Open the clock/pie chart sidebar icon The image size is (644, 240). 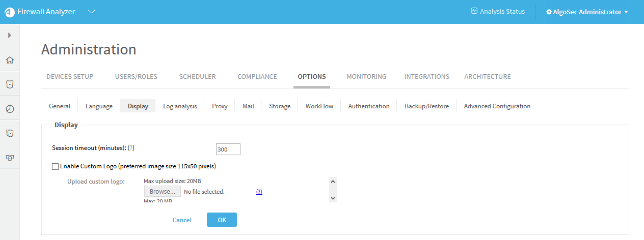10,109
